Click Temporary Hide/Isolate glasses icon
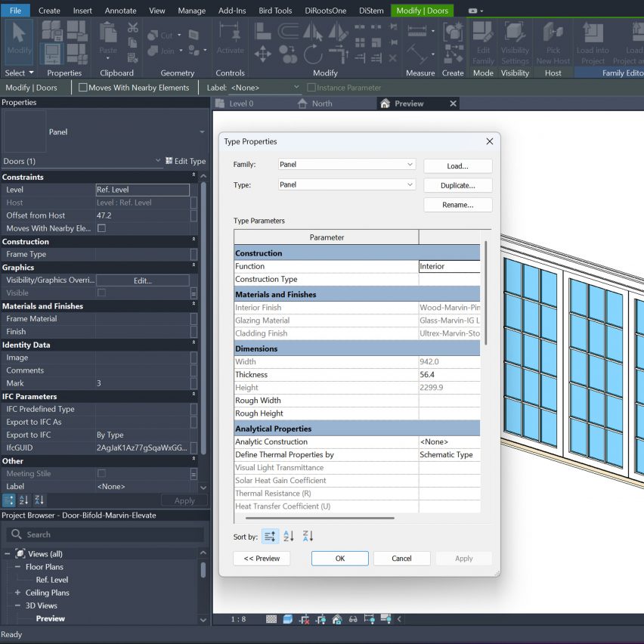This screenshot has height=644, width=644. [353, 619]
